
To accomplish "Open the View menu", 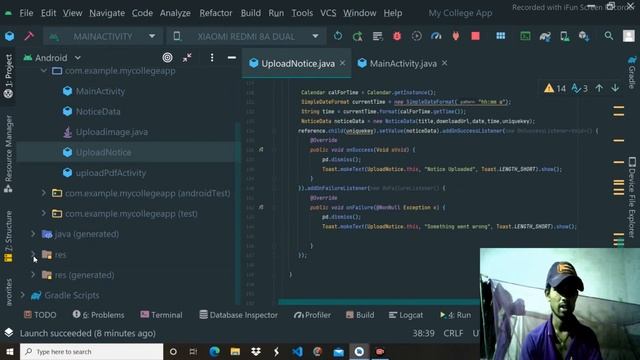I will click(x=72, y=13).
